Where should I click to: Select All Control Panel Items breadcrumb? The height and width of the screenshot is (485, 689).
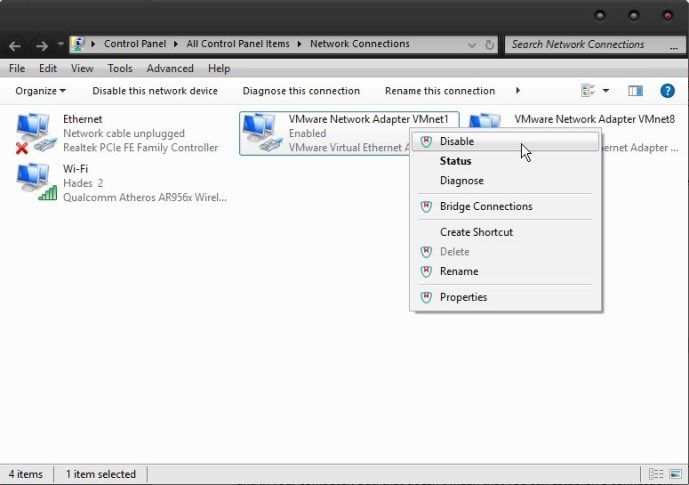click(238, 44)
